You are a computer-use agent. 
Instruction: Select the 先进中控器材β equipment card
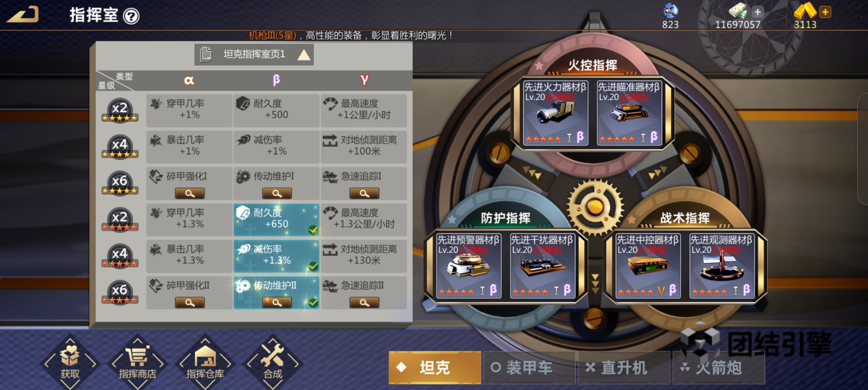click(x=648, y=266)
